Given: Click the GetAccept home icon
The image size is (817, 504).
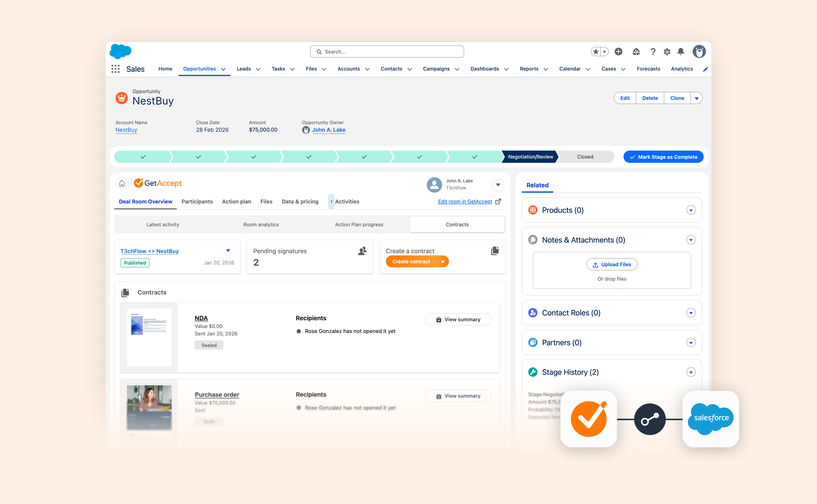Looking at the screenshot, I should coord(122,183).
